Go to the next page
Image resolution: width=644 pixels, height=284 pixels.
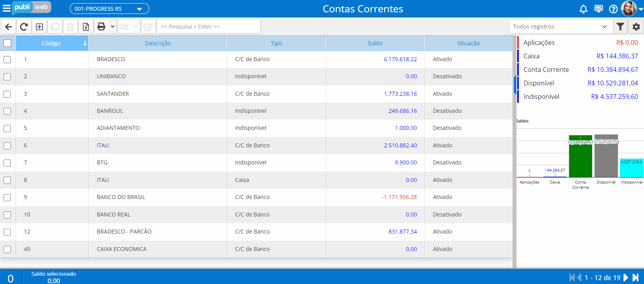(x=626, y=278)
